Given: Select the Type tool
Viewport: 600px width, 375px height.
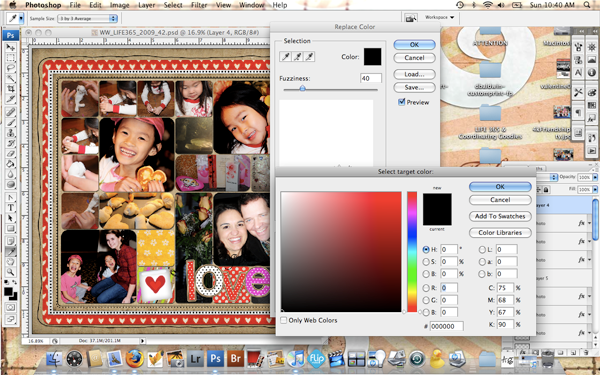Looking at the screenshot, I should click(10, 208).
